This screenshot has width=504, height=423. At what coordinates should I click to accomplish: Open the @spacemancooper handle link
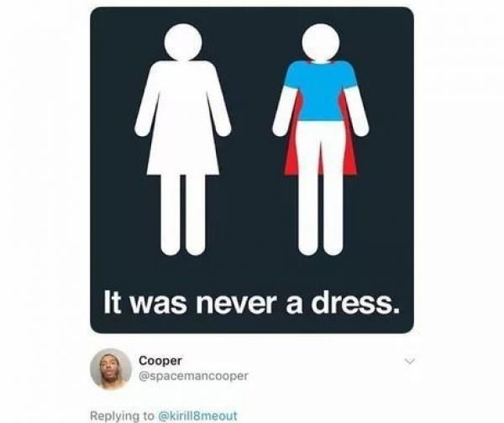click(193, 376)
